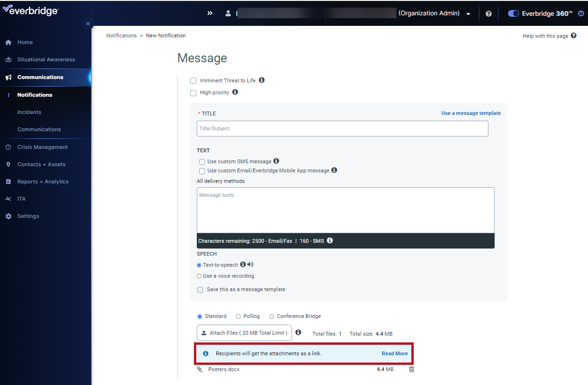Image resolution: width=588 pixels, height=385 pixels.
Task: Expand Crisis Management in sidebar
Action: pos(43,147)
